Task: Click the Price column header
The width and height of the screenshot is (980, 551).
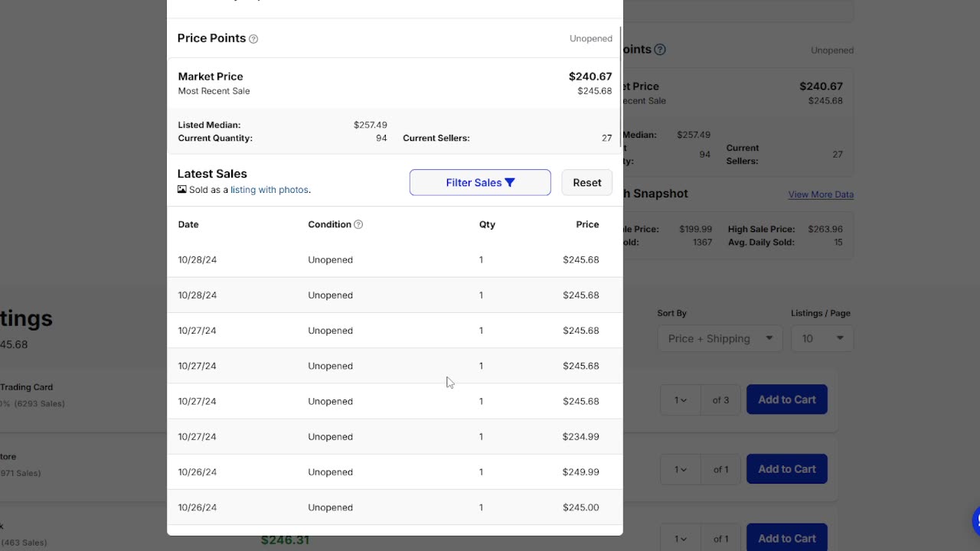Action: 587,224
